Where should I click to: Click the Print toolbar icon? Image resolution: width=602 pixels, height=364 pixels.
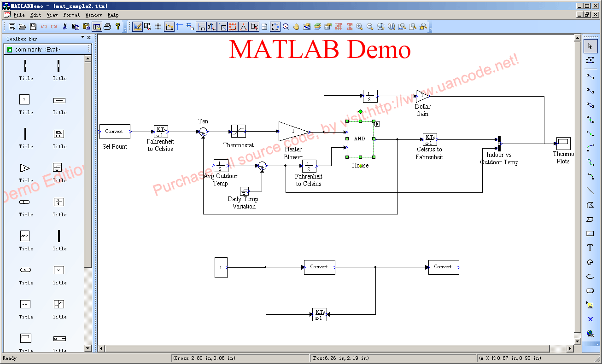point(107,27)
